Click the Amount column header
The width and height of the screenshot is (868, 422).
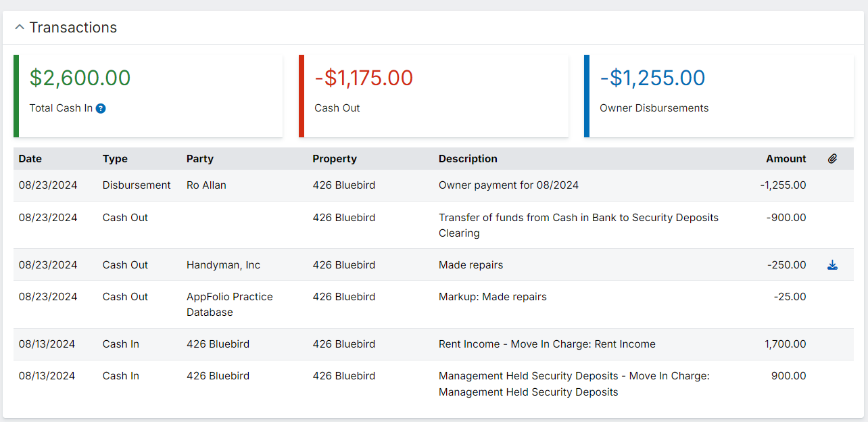[786, 159]
